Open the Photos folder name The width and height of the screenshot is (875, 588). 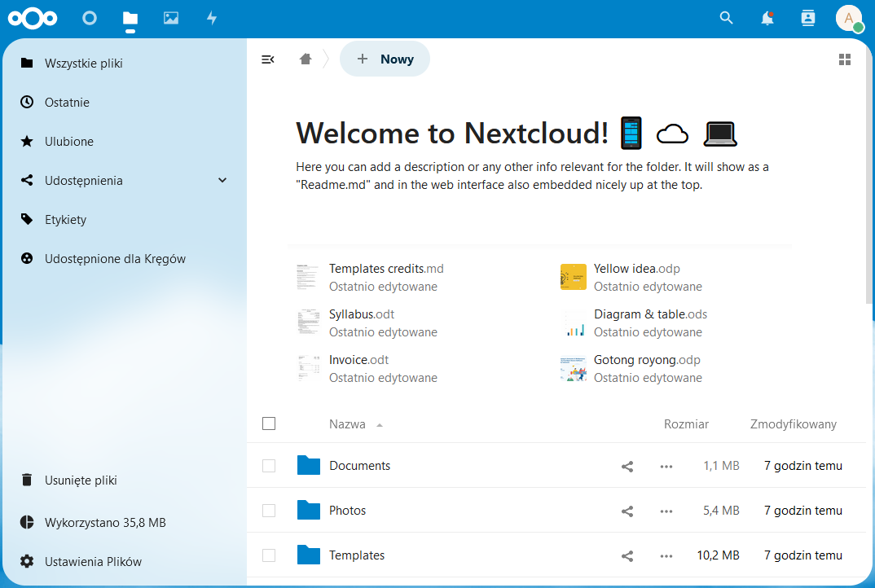[347, 511]
